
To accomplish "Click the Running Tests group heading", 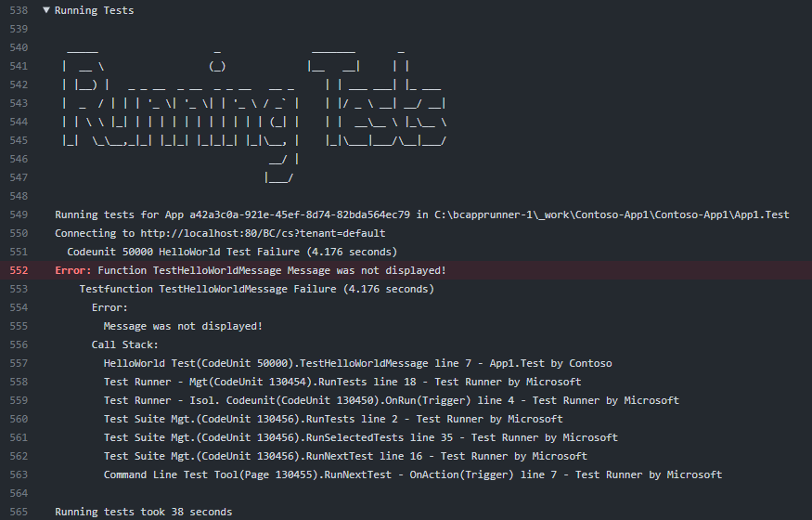I will (94, 10).
